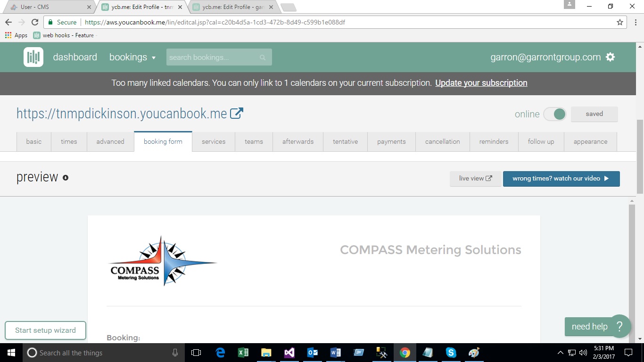The height and width of the screenshot is (362, 644).
Task: Open the account settings gear icon
Action: (610, 57)
